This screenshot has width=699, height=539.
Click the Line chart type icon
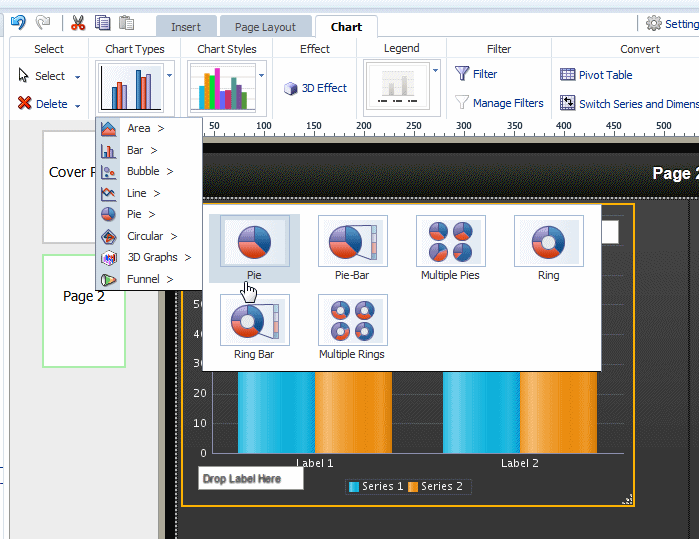pos(108,193)
